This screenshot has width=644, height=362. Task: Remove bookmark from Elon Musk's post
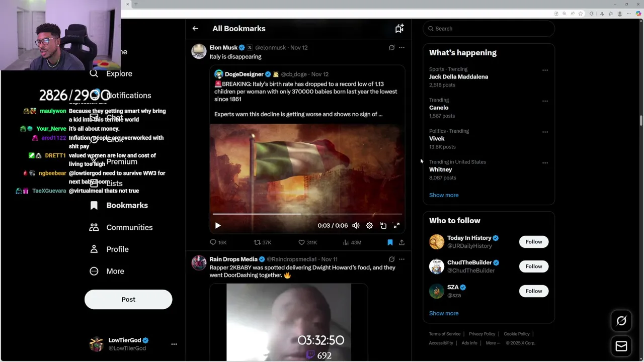(390, 242)
